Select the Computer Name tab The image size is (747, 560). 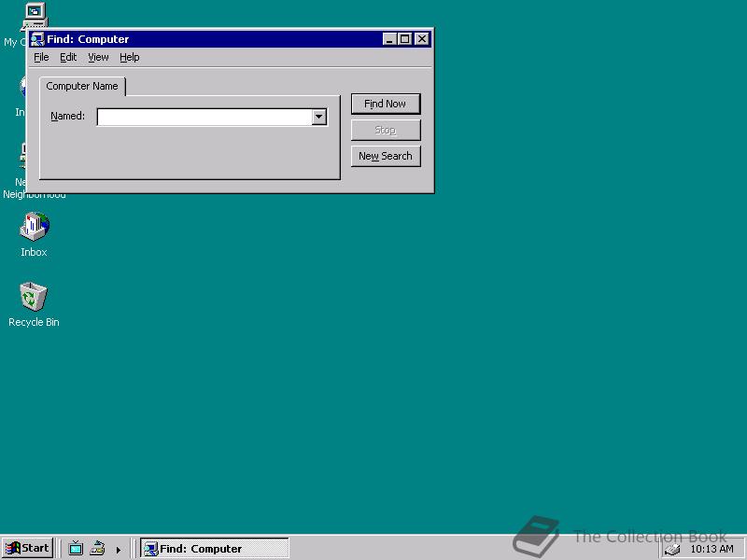tap(82, 86)
